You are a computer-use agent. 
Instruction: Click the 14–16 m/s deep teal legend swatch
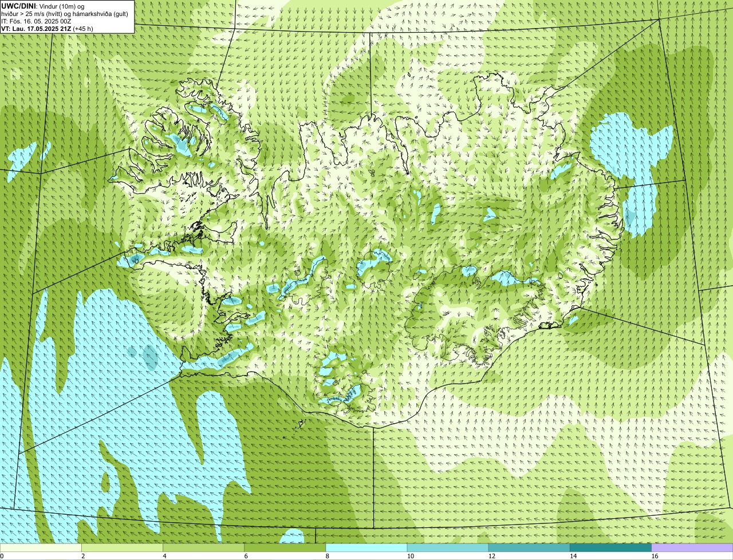611,548
